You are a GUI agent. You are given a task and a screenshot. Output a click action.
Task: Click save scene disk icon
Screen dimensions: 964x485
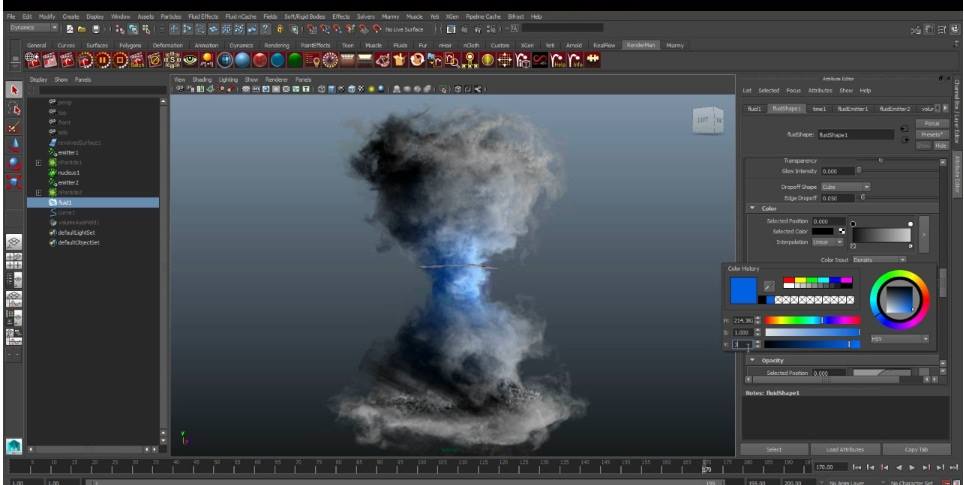coord(95,29)
